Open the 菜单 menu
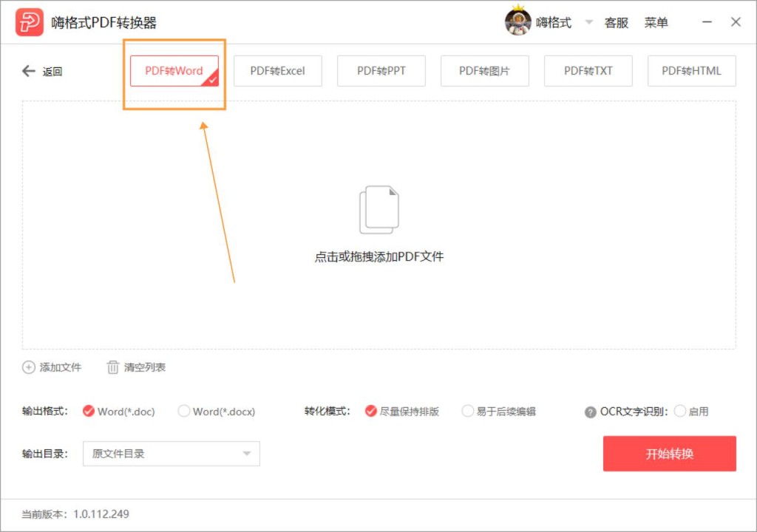Viewport: 757px width, 532px height. [656, 23]
